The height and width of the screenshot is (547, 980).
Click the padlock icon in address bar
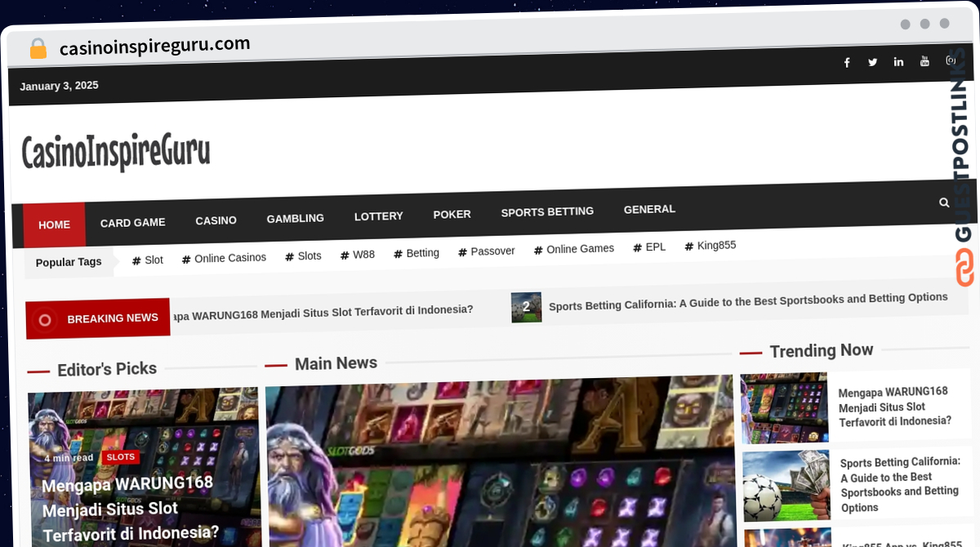click(38, 49)
